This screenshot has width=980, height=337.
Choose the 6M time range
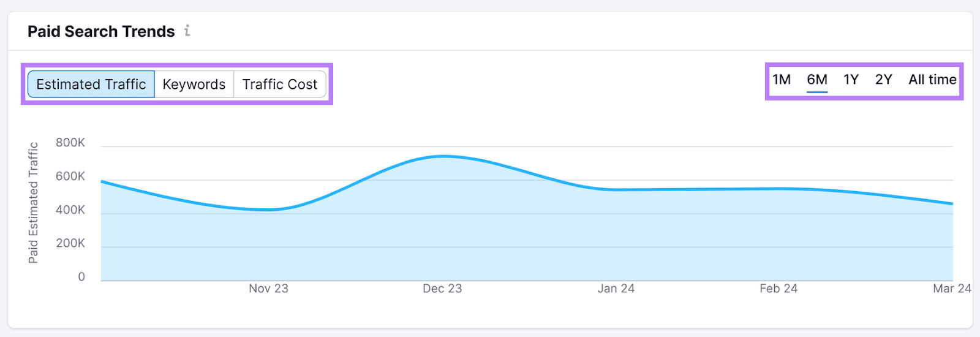coord(817,80)
